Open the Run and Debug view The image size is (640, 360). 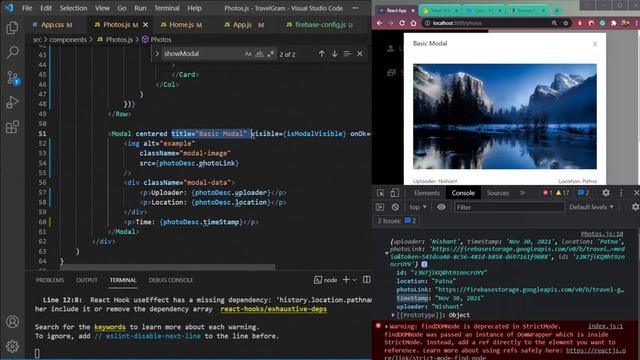(12, 102)
